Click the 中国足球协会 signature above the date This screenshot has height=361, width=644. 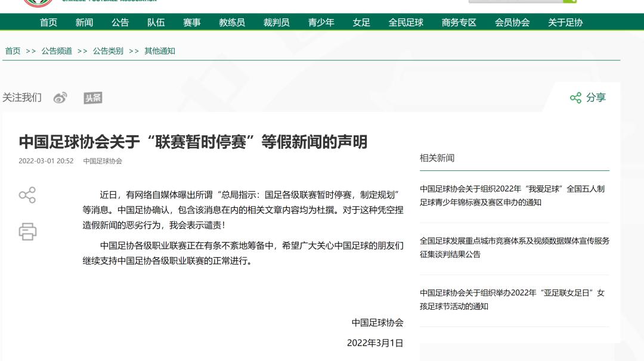click(377, 323)
